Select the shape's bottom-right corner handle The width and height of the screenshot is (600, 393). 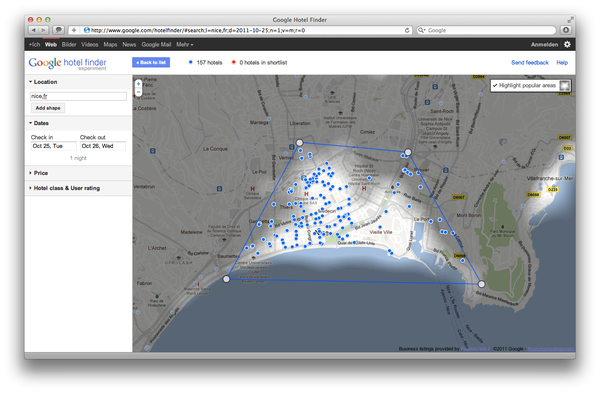click(481, 284)
